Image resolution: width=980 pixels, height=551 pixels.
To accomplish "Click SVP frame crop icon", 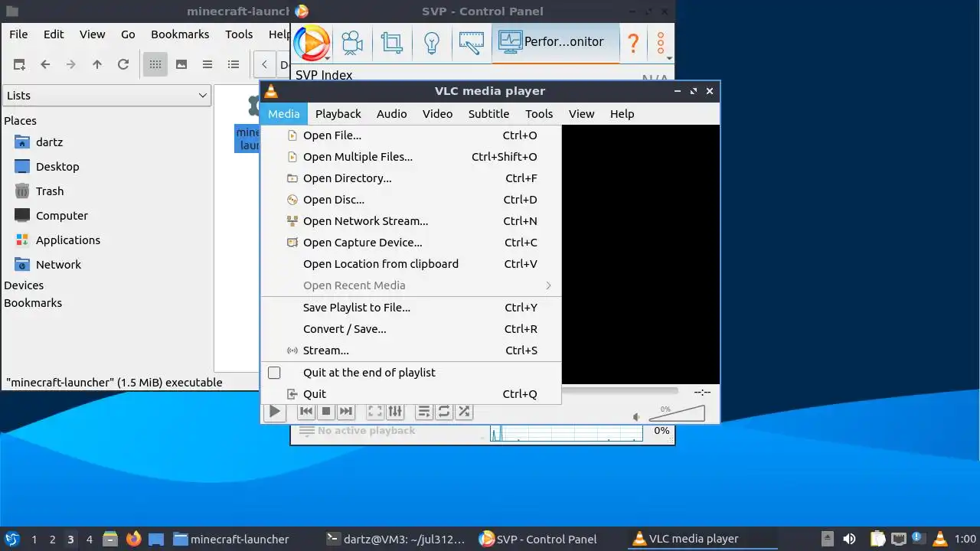I will coord(392,42).
